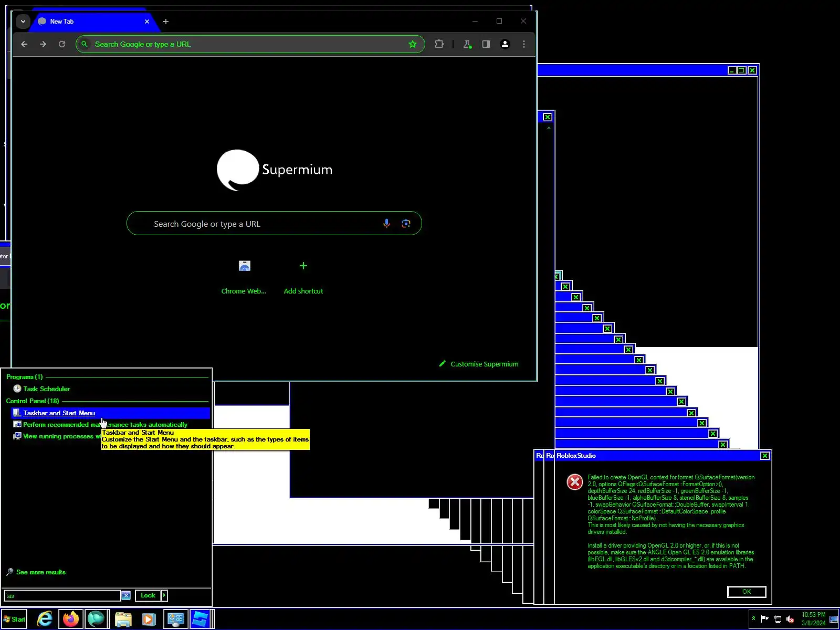Open Customise Supermium
The image size is (840, 630).
(479, 364)
